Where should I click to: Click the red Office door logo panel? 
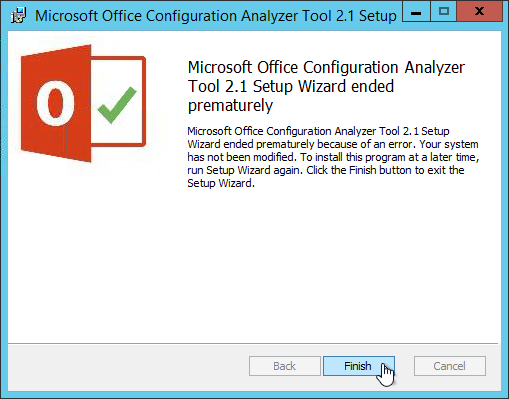56,104
